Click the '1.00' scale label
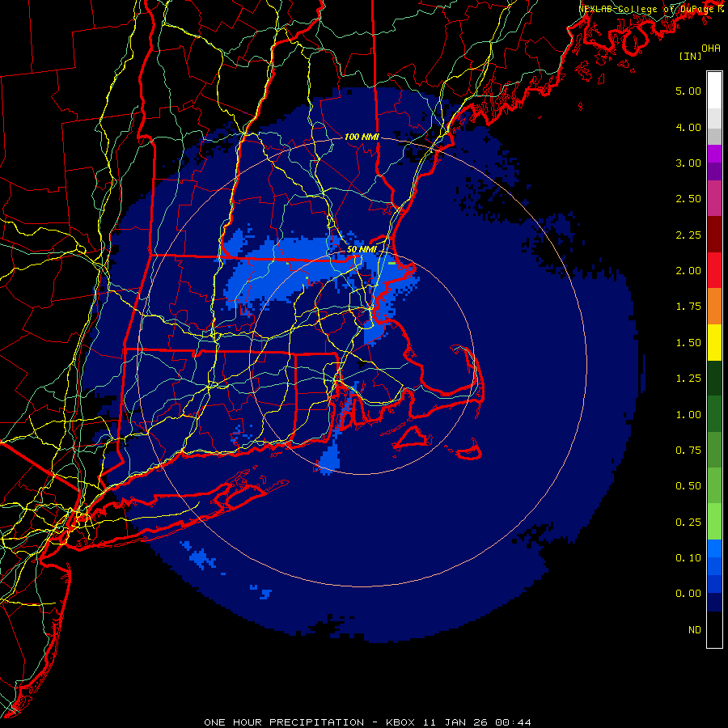This screenshot has height=728, width=728. click(x=688, y=415)
